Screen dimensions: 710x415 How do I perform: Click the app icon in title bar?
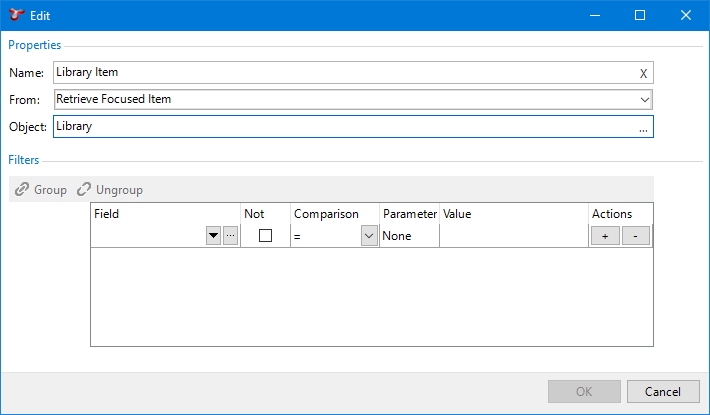[16, 15]
